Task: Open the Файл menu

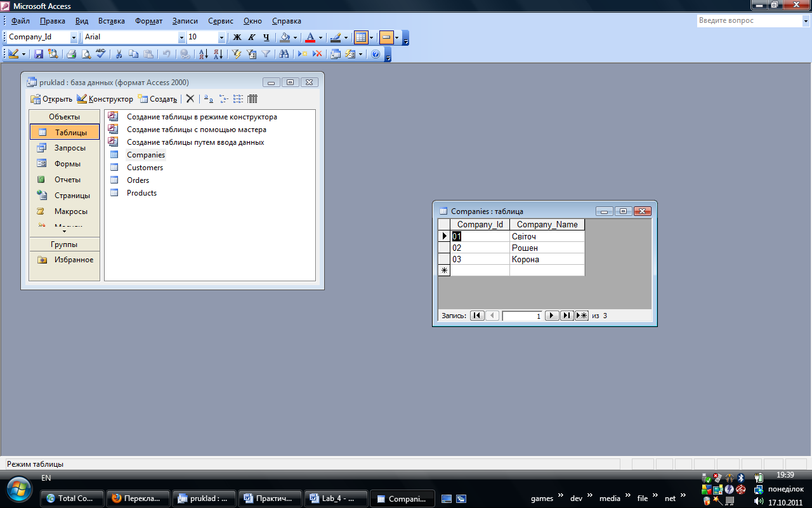Action: tap(20, 21)
